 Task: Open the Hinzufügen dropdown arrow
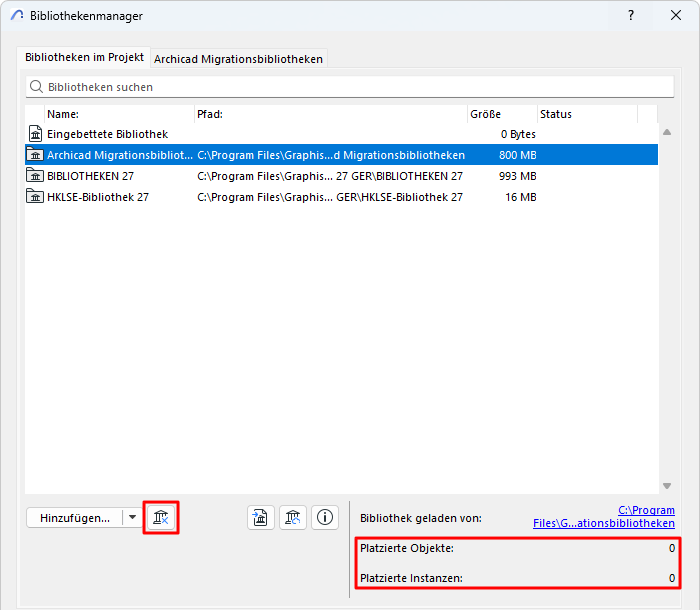coord(132,518)
